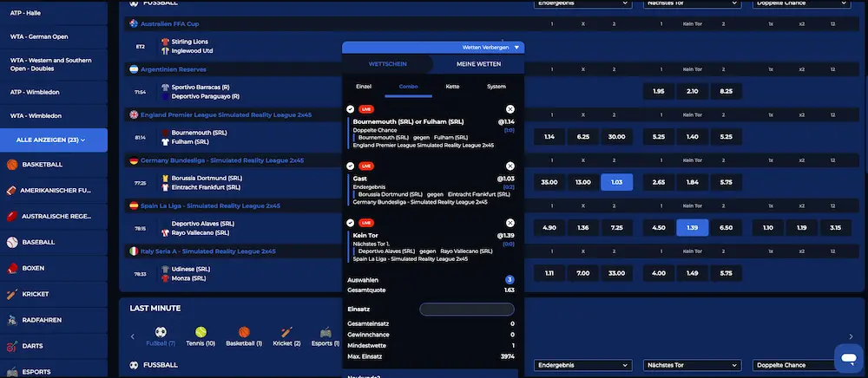Click 8.25 odds for Deportivo Paraguayo next goal
This screenshot has width=868, height=378.
(726, 92)
